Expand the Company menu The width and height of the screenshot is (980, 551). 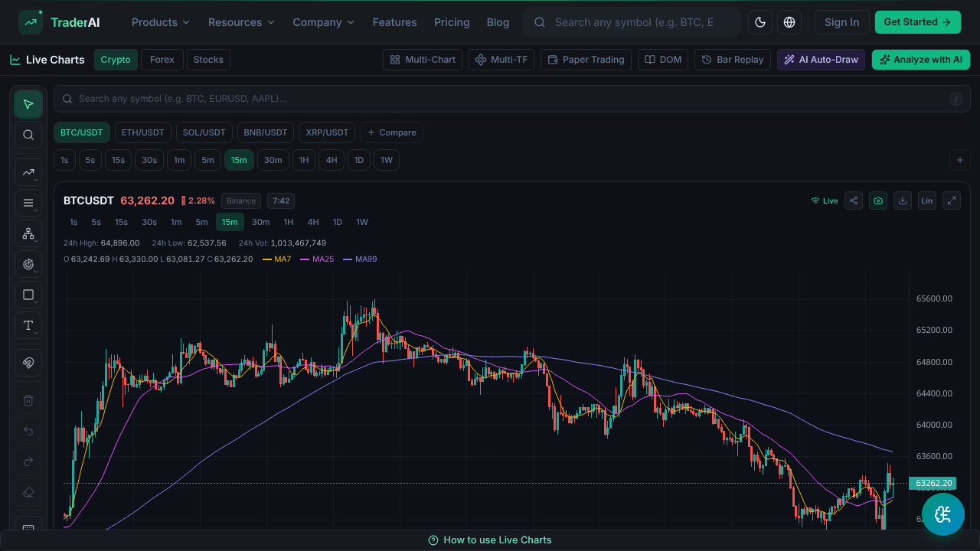pyautogui.click(x=323, y=22)
